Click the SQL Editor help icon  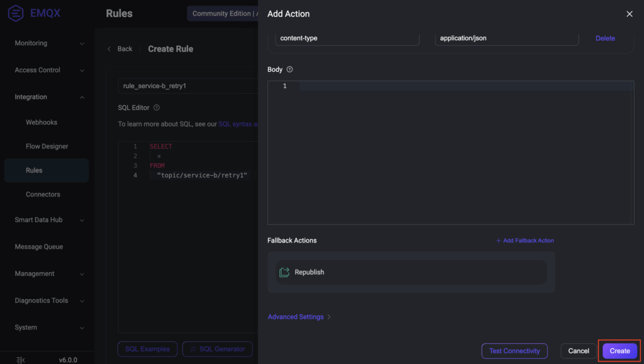pyautogui.click(x=157, y=108)
